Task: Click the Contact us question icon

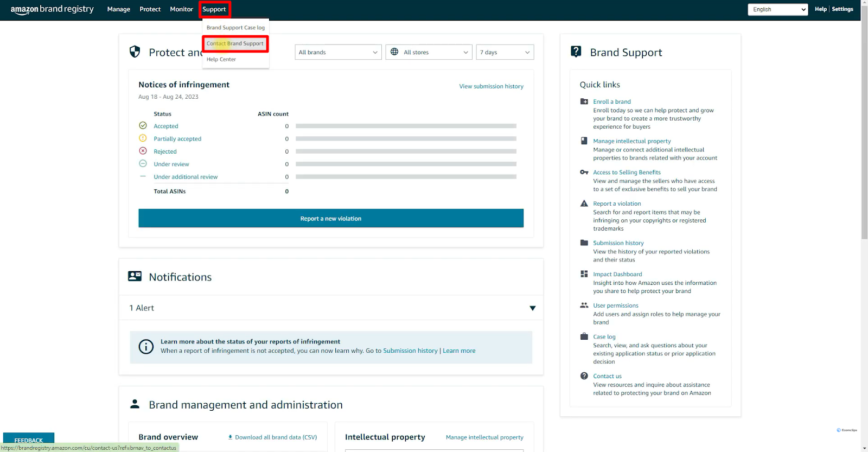Action: pyautogui.click(x=584, y=375)
